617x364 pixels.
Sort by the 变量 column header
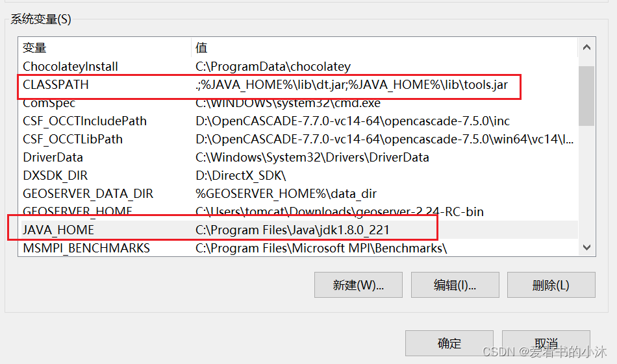pos(105,47)
